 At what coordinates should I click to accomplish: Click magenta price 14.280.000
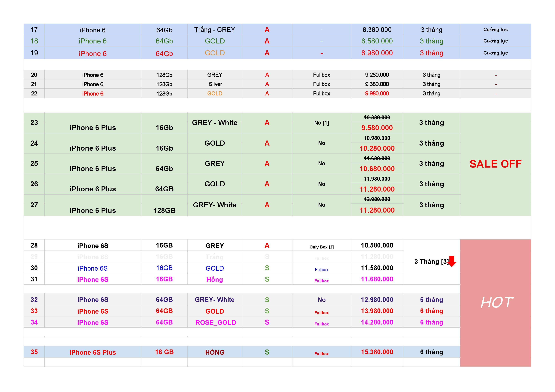[377, 322]
